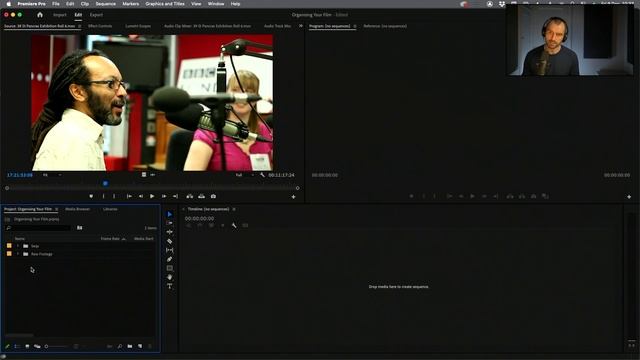Toggle project writable pencil icon
This screenshot has height=360, width=640.
pos(7,346)
